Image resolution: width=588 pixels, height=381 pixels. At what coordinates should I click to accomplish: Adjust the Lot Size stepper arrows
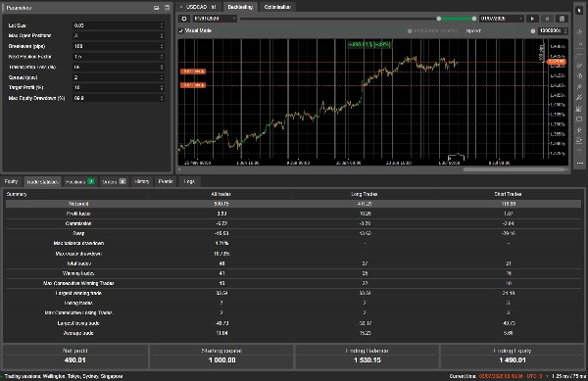click(x=162, y=25)
